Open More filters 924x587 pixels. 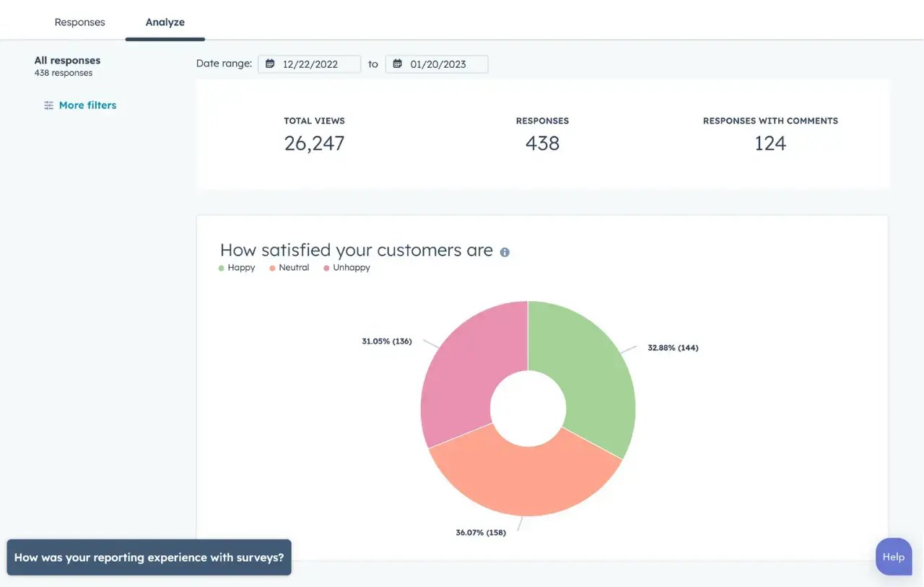click(x=87, y=105)
